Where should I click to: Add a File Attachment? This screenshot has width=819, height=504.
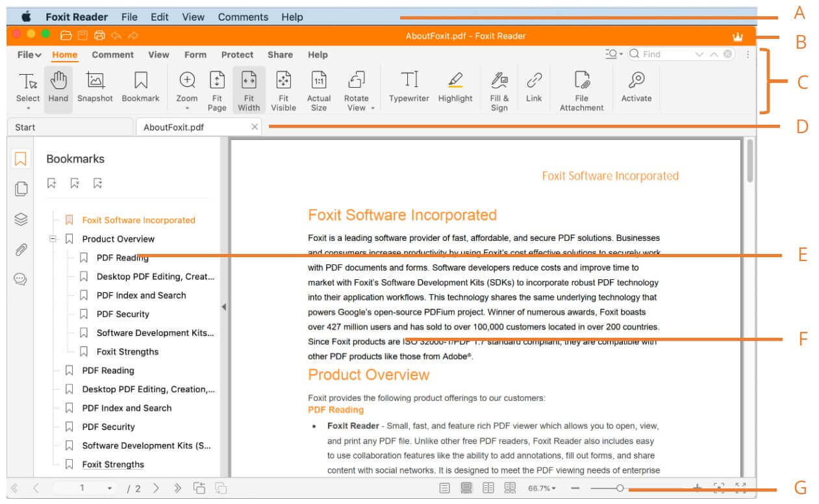tap(581, 90)
